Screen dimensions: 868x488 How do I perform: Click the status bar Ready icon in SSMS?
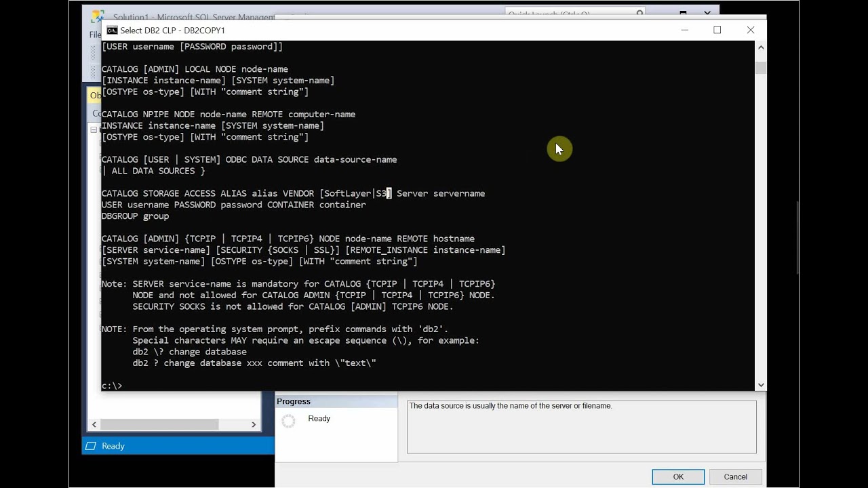(90, 446)
